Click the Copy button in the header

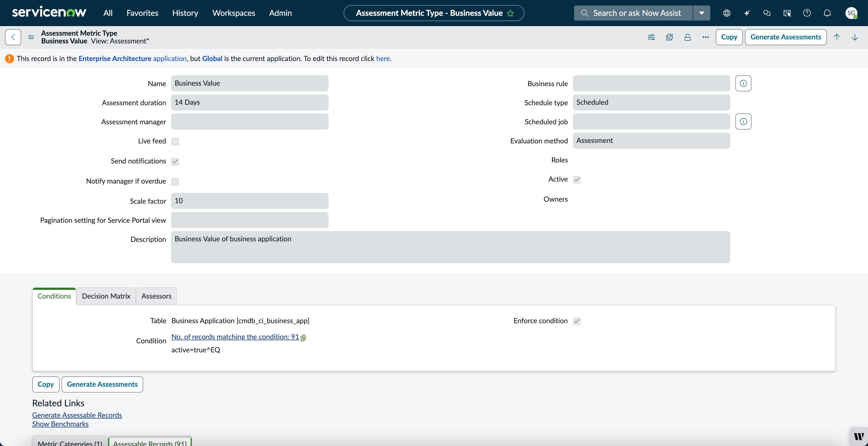coord(729,37)
